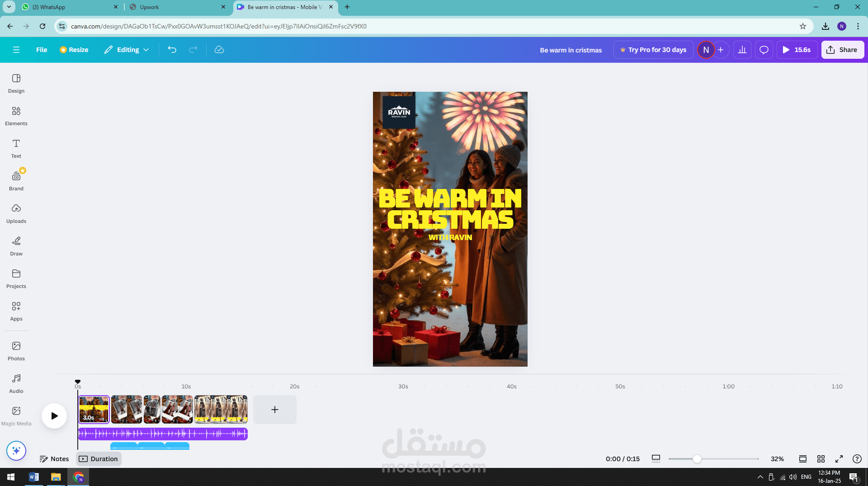
Task: Open the tab search dropdown arrow
Action: point(9,7)
